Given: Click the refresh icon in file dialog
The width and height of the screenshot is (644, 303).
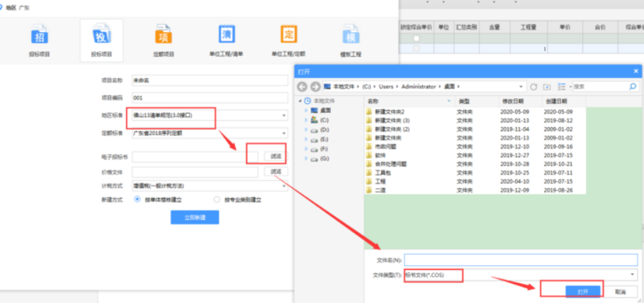Looking at the screenshot, I should pyautogui.click(x=532, y=87).
